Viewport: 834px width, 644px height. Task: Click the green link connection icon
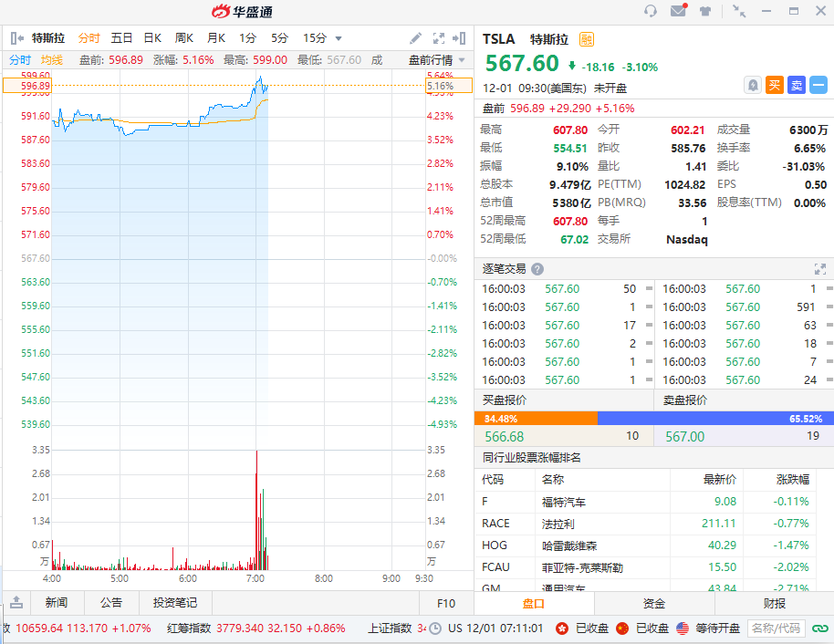click(820, 628)
